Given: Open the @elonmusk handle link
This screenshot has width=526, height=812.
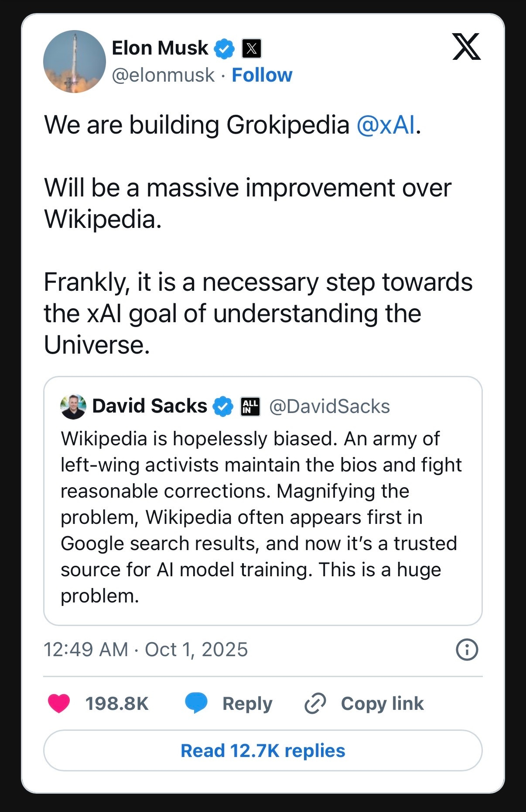Looking at the screenshot, I should click(x=163, y=75).
